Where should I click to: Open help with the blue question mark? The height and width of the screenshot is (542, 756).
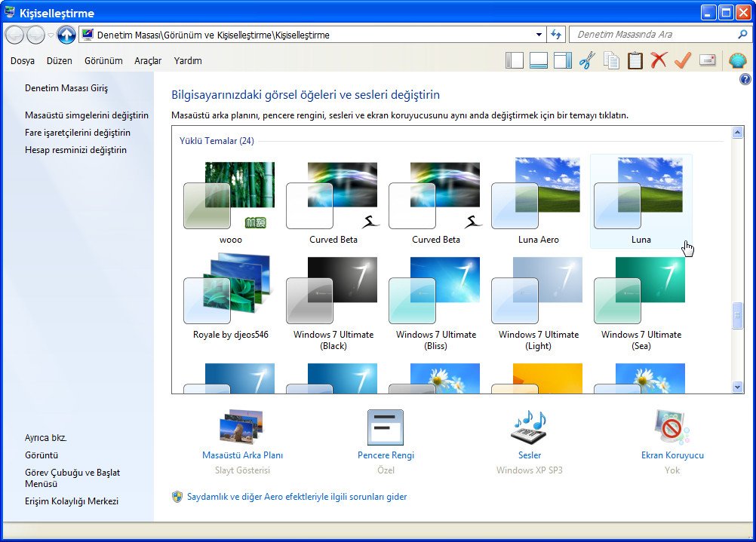click(745, 79)
